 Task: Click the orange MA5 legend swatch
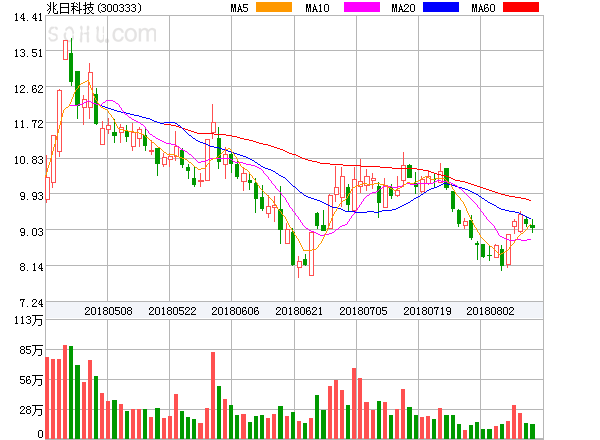pyautogui.click(x=274, y=7)
